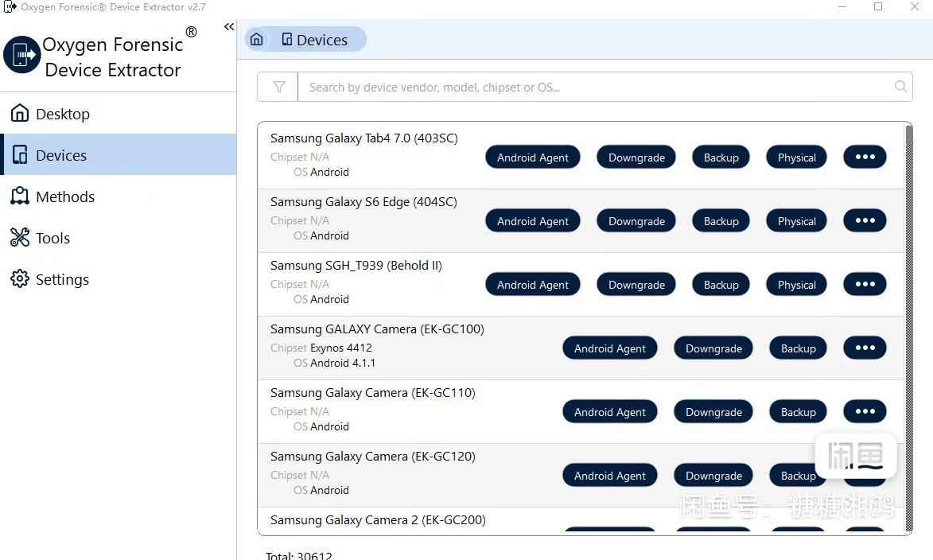The width and height of the screenshot is (933, 560).
Task: Open the Desktop section
Action: tap(119, 114)
